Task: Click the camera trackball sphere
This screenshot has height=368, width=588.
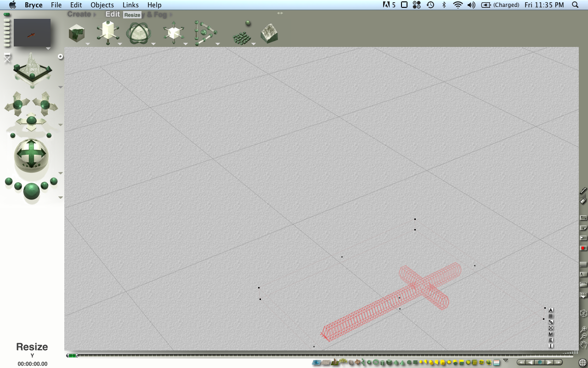Action: tap(31, 155)
